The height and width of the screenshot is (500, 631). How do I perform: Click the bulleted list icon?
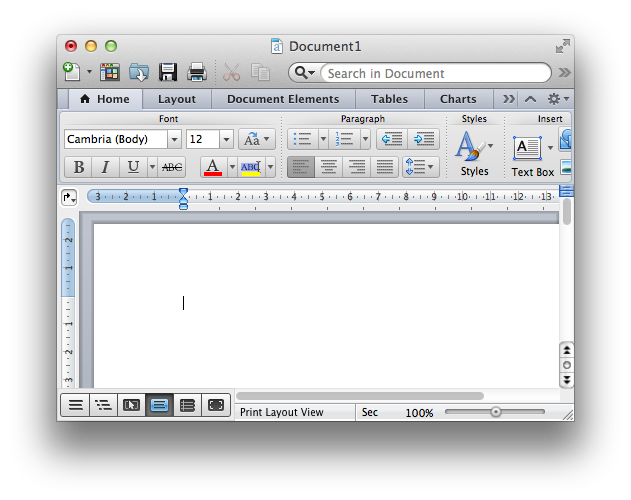[x=303, y=139]
